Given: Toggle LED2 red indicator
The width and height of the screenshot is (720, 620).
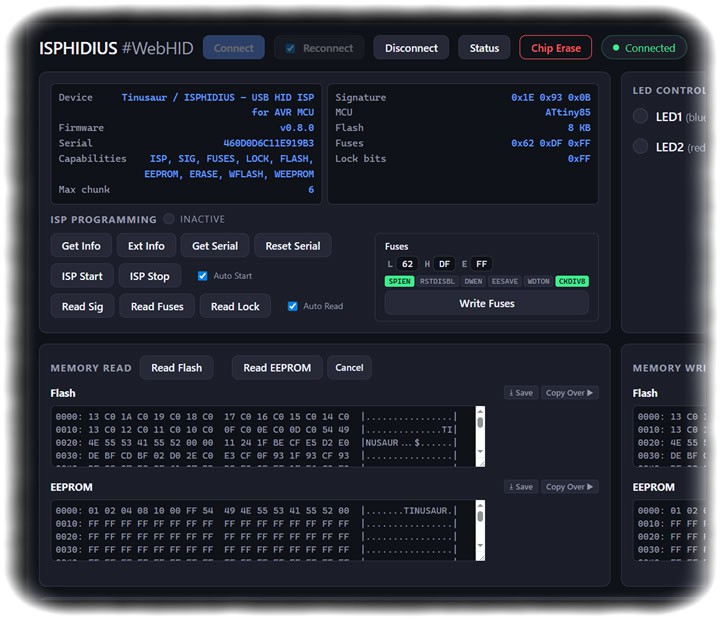Looking at the screenshot, I should [640, 147].
